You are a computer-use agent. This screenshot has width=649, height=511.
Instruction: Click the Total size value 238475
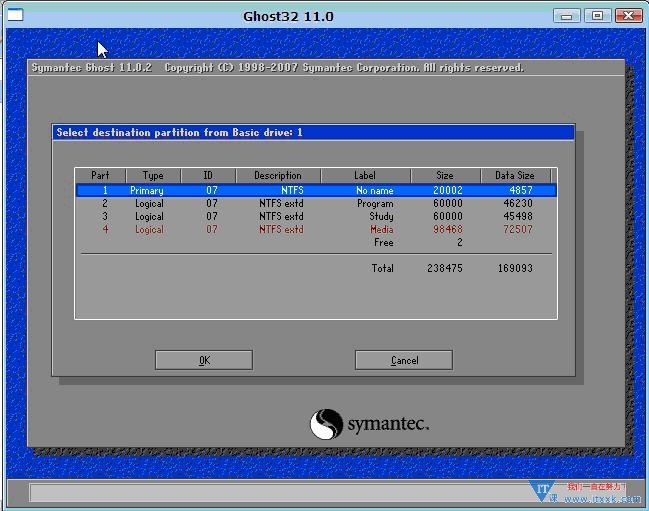click(445, 268)
